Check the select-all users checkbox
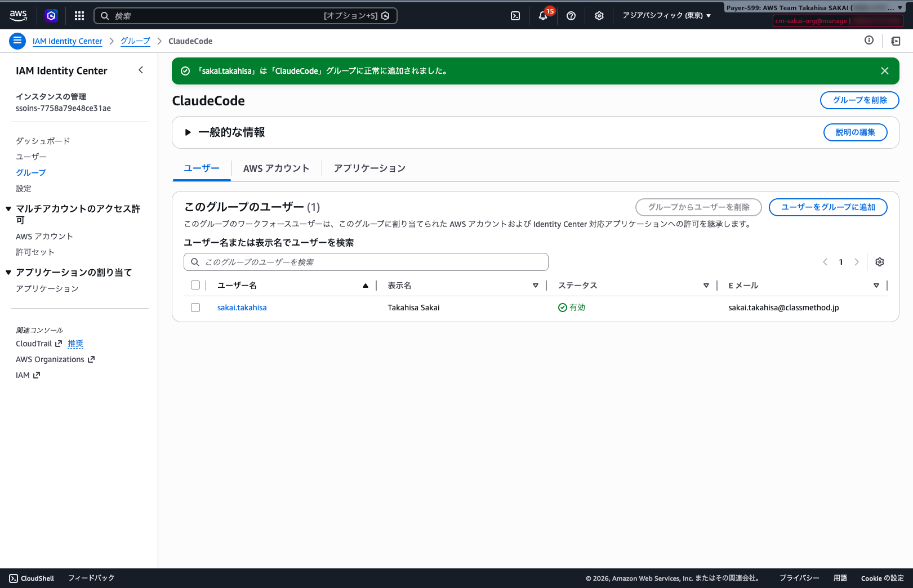 (x=195, y=285)
